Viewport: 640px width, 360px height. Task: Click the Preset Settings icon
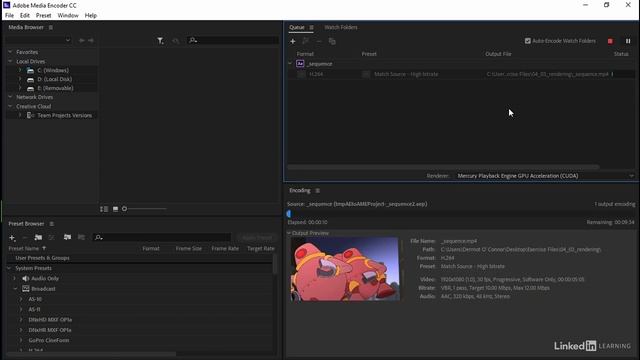point(51,237)
